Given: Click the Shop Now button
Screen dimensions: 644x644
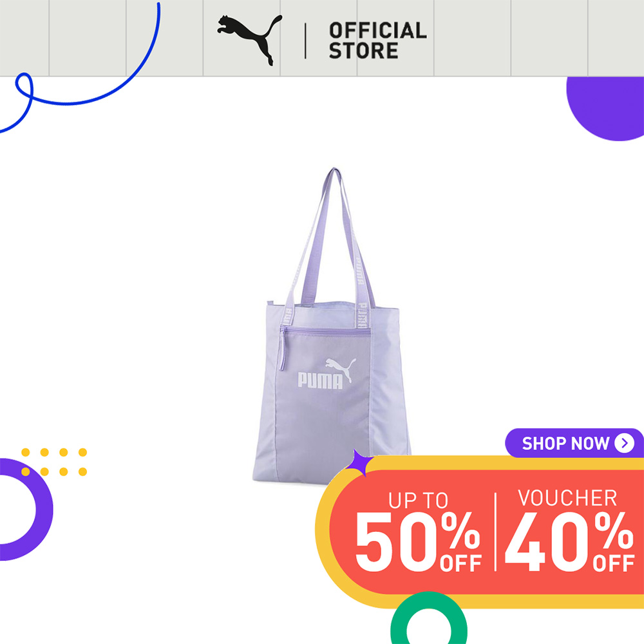Looking at the screenshot, I should click(x=574, y=443).
